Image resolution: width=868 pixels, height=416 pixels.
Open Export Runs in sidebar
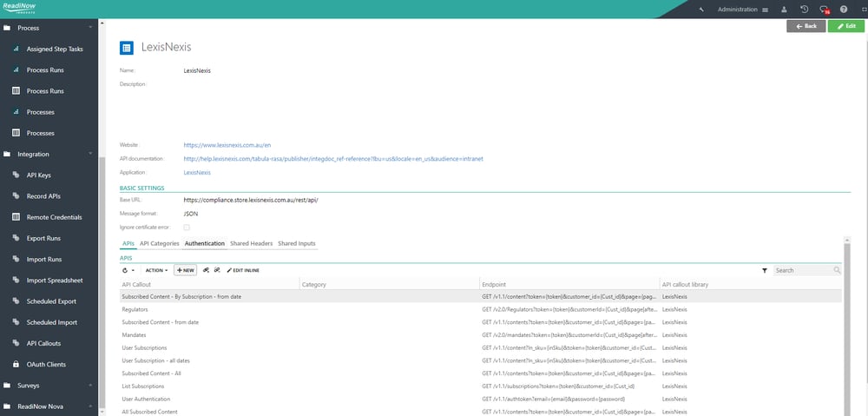pyautogui.click(x=43, y=238)
